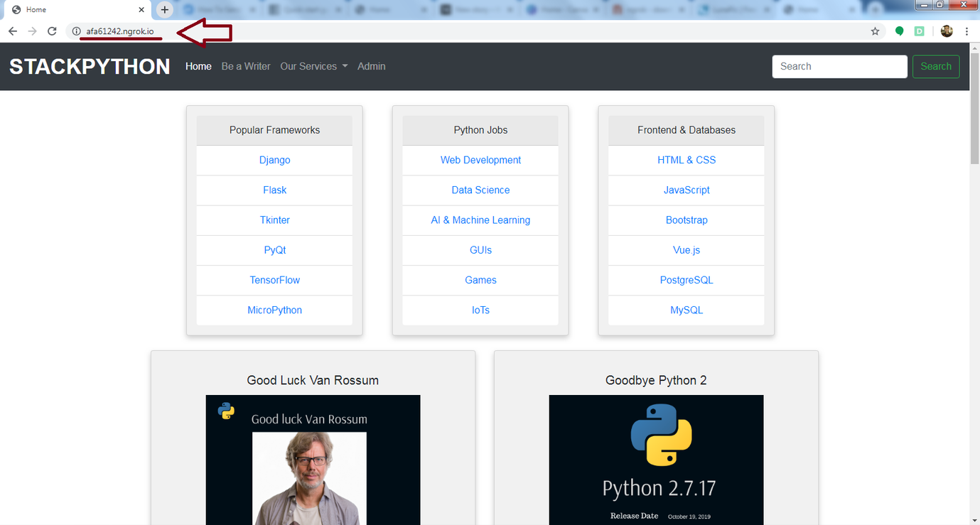This screenshot has width=980, height=525.
Task: Open Chrome's three-dot menu
Action: (967, 31)
